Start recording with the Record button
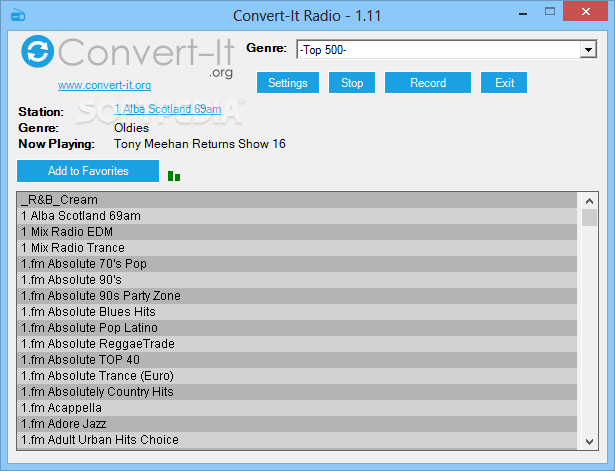The width and height of the screenshot is (615, 471). [x=428, y=83]
